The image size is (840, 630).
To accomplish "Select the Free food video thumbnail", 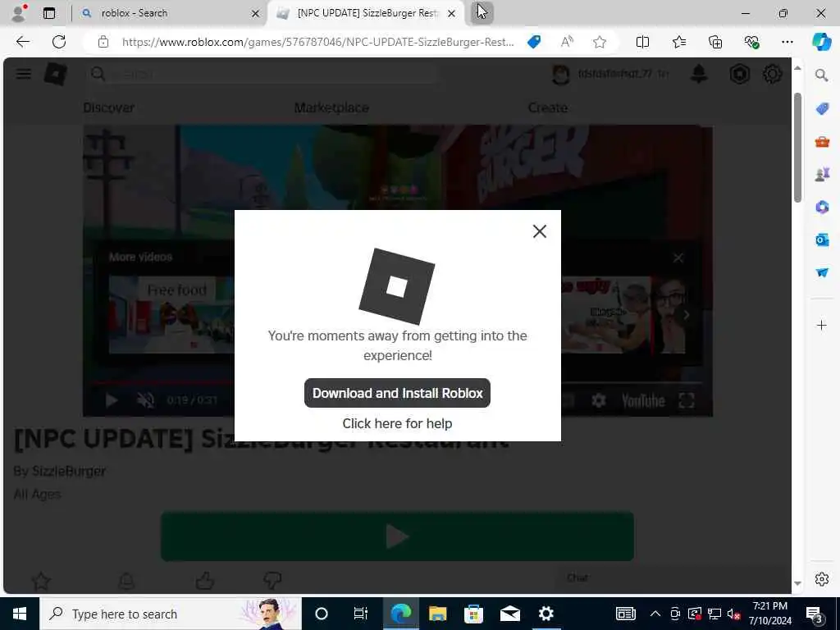I will click(171, 315).
